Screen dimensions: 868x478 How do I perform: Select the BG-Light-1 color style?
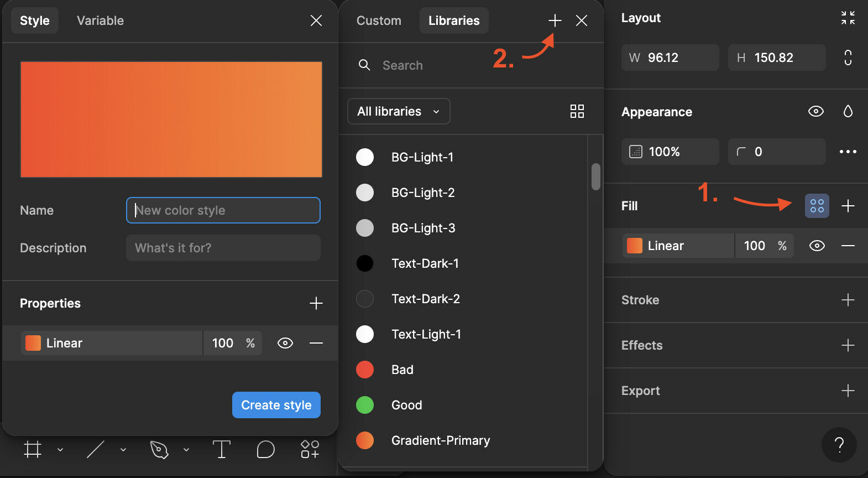463,157
